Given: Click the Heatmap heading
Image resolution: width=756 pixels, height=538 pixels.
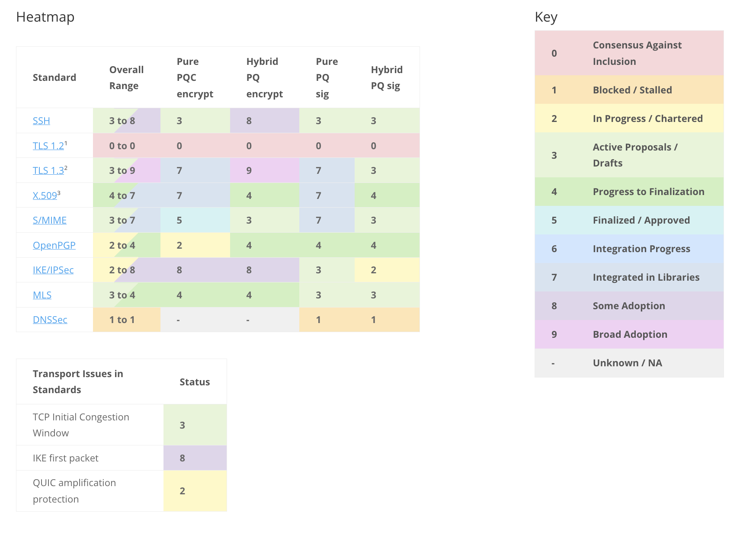Looking at the screenshot, I should click(45, 17).
